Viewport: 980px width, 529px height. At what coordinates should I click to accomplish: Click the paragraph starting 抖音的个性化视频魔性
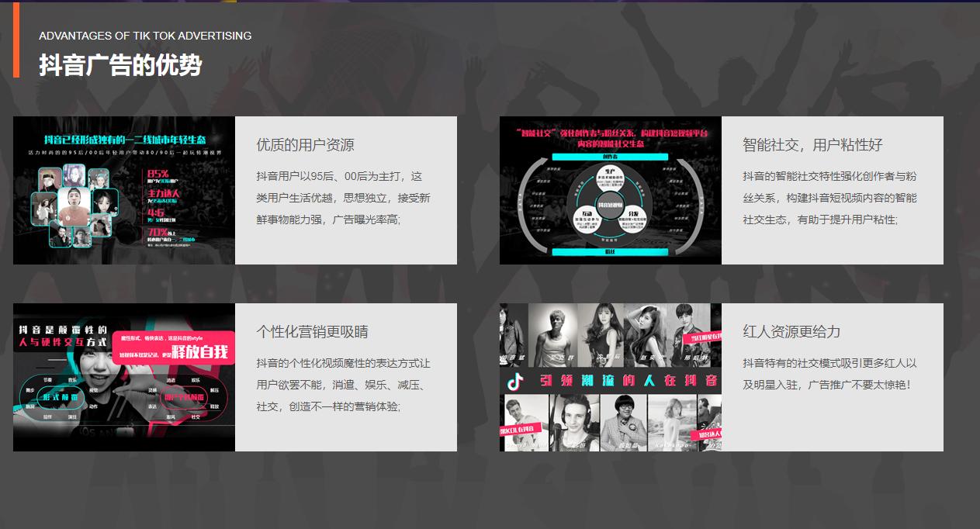344,385
